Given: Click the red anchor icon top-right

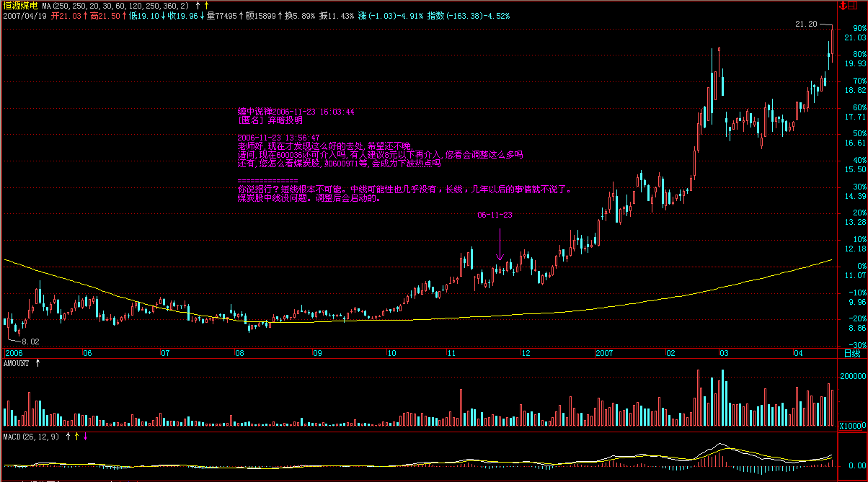Looking at the screenshot, I should (842, 6).
